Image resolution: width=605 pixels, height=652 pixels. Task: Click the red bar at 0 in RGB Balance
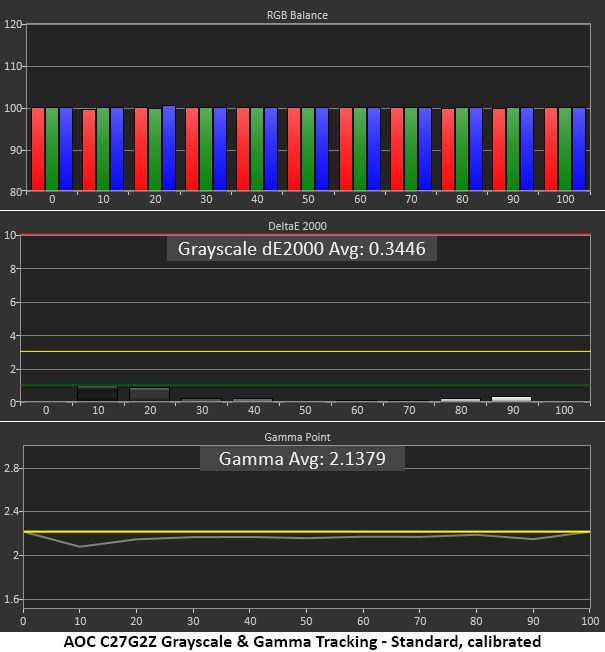38,149
